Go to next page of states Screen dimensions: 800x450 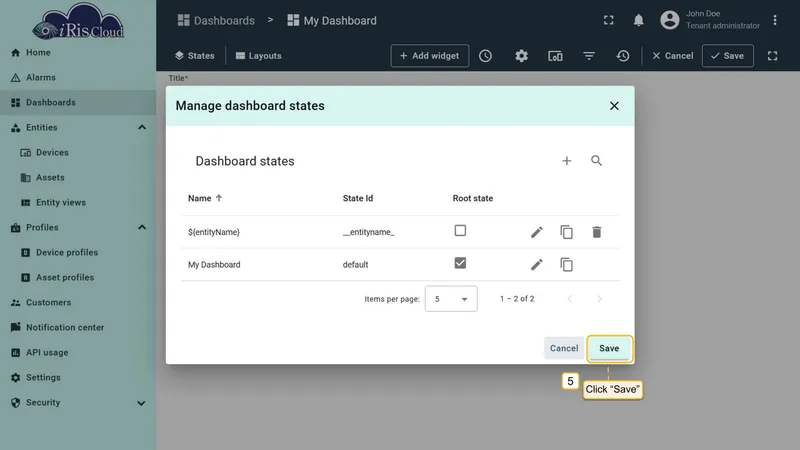pos(599,299)
